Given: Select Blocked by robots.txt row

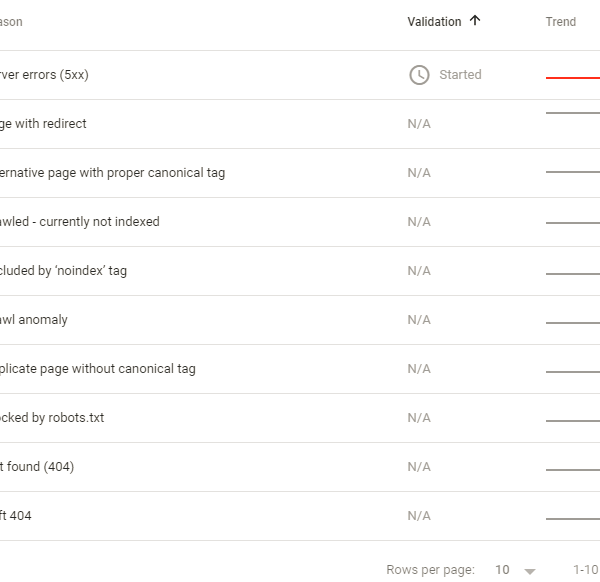Looking at the screenshot, I should pos(300,418).
